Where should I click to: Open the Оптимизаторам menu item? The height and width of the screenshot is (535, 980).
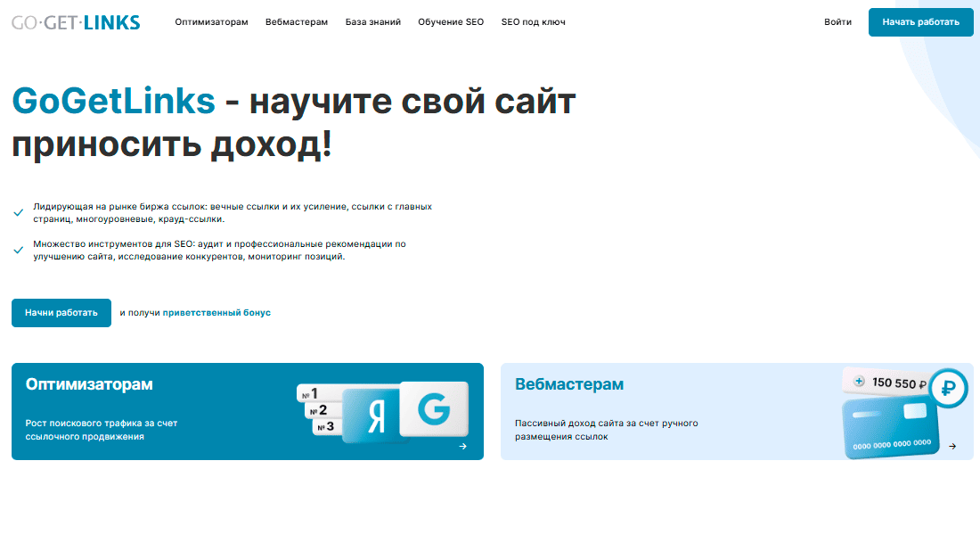[x=211, y=22]
